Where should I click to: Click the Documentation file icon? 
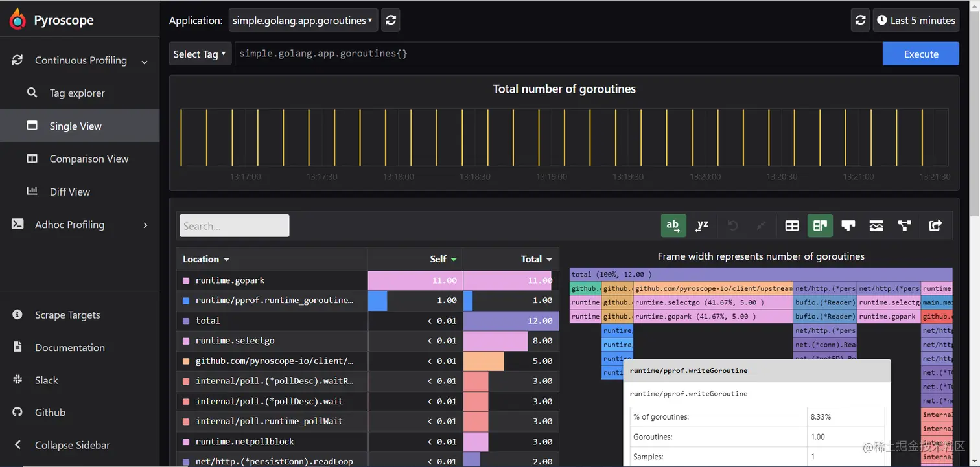click(x=17, y=347)
